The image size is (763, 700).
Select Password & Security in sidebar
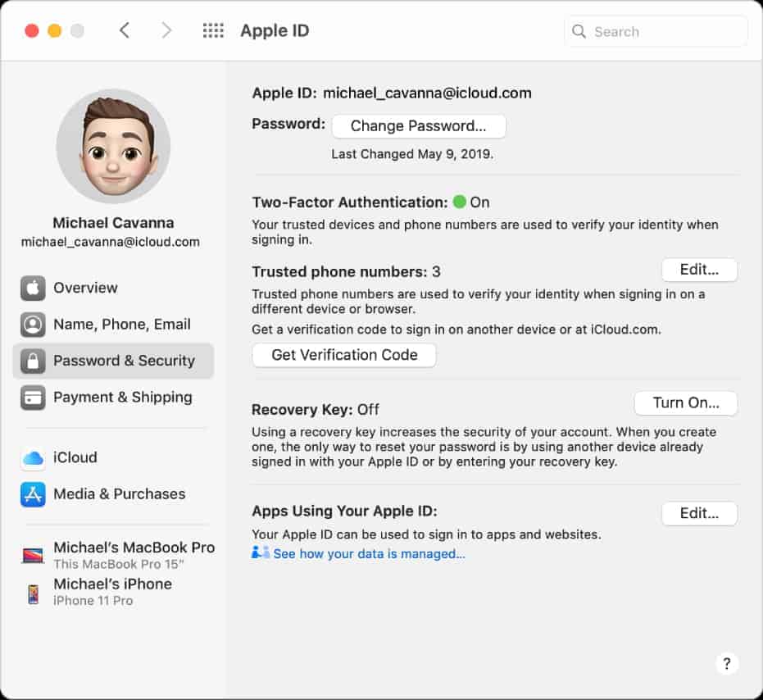(x=113, y=361)
